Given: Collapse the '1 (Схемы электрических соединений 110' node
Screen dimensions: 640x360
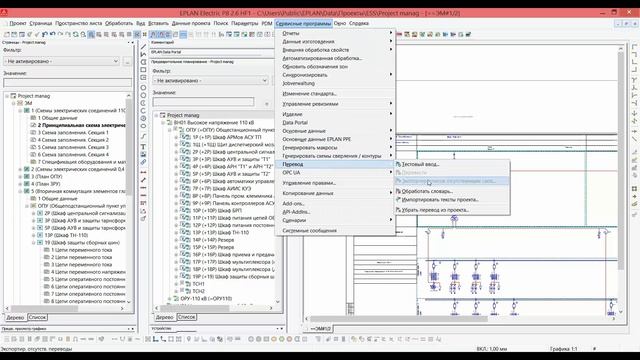Looking at the screenshot, I should point(20,111).
